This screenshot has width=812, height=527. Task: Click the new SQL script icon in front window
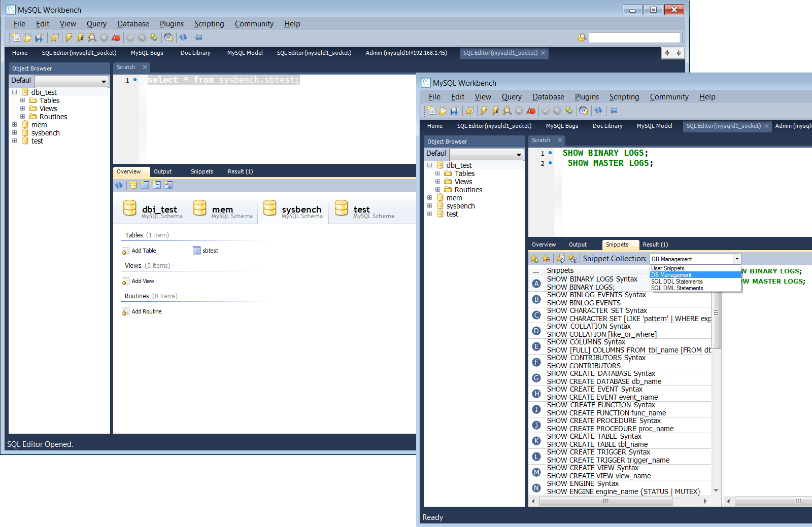431,111
